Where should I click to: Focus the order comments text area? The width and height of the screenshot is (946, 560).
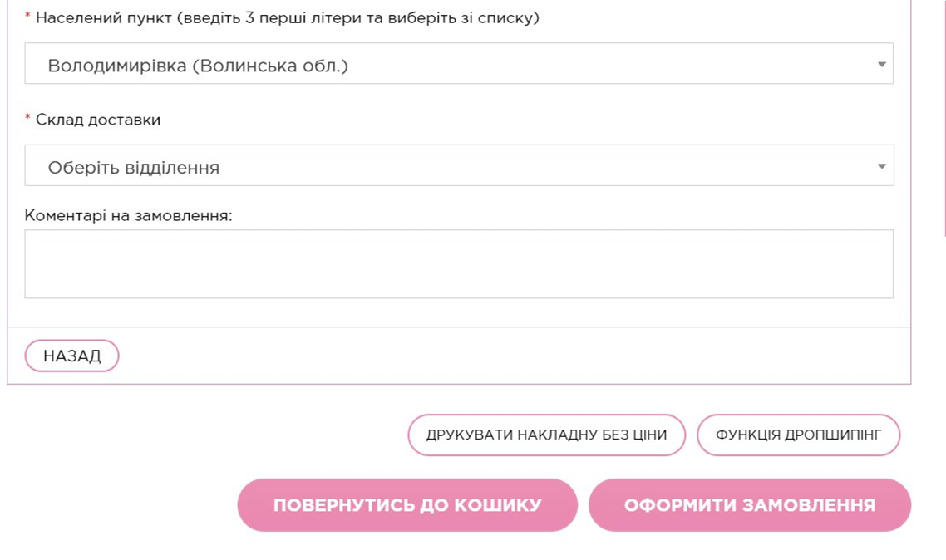pyautogui.click(x=458, y=264)
